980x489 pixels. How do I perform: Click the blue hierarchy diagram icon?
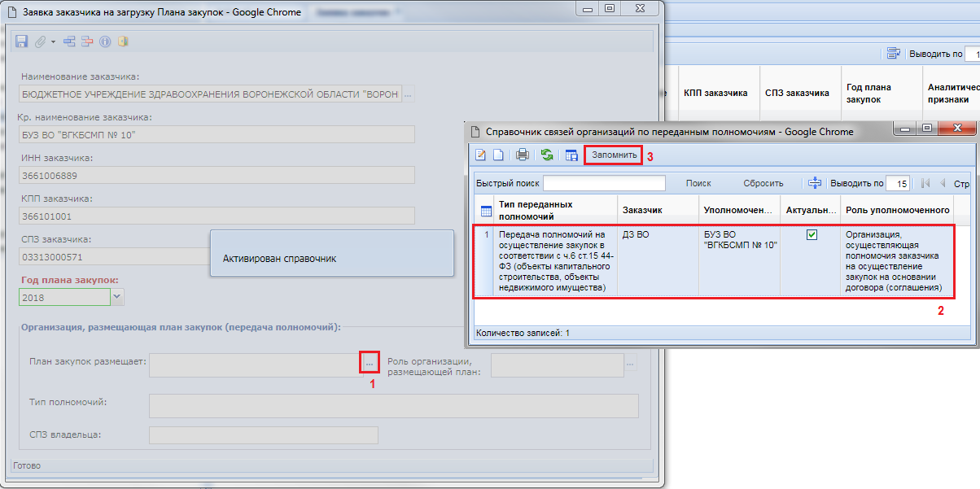pos(70,41)
